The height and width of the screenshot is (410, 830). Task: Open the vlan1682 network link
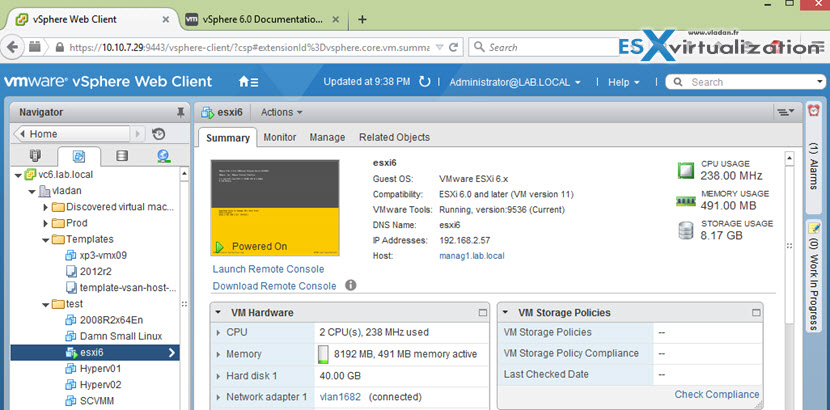tap(340, 397)
